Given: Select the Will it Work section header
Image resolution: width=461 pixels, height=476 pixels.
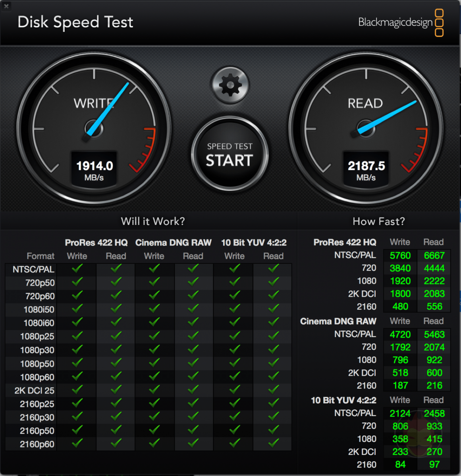Looking at the screenshot, I should point(153,221).
